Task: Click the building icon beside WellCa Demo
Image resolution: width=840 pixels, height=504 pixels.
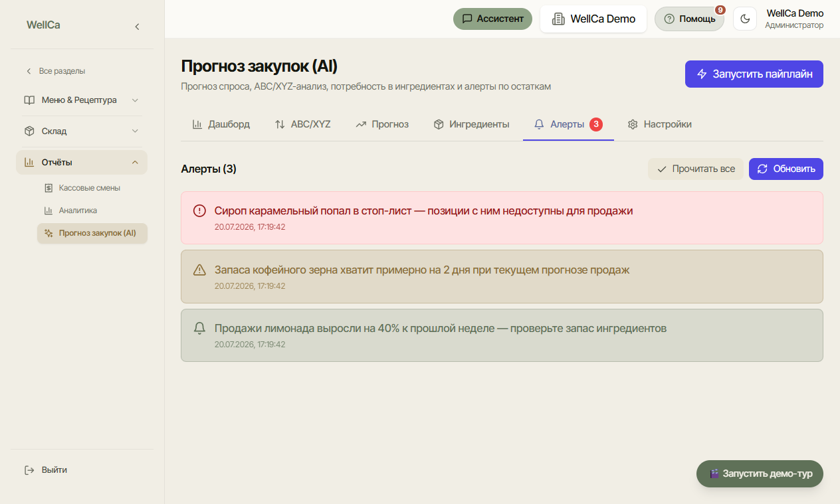Action: pos(558,19)
